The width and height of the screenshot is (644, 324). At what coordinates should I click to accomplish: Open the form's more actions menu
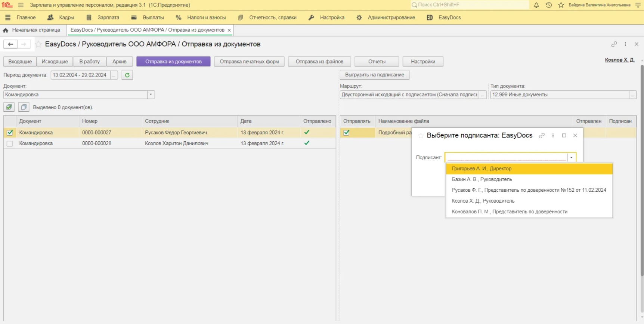625,44
